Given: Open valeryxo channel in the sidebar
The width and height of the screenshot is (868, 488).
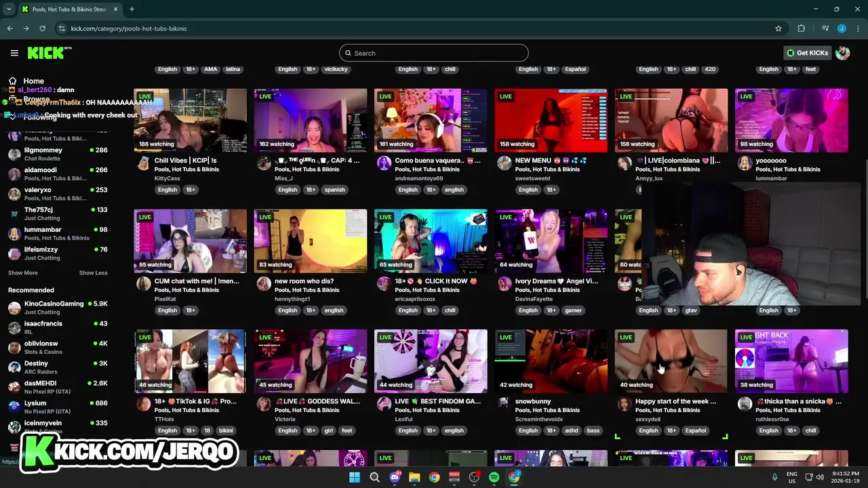Looking at the screenshot, I should click(x=58, y=194).
